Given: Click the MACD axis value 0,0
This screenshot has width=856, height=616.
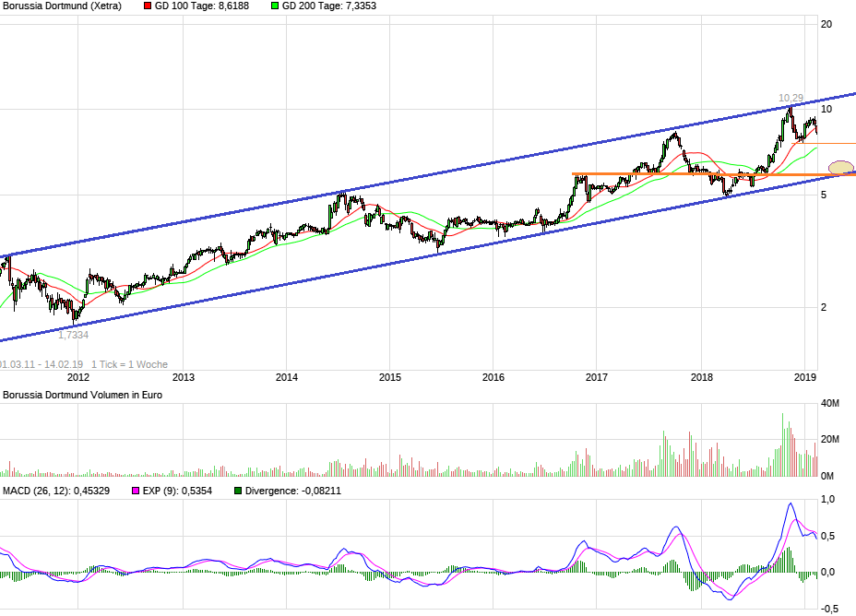Looking at the screenshot, I should [828, 573].
